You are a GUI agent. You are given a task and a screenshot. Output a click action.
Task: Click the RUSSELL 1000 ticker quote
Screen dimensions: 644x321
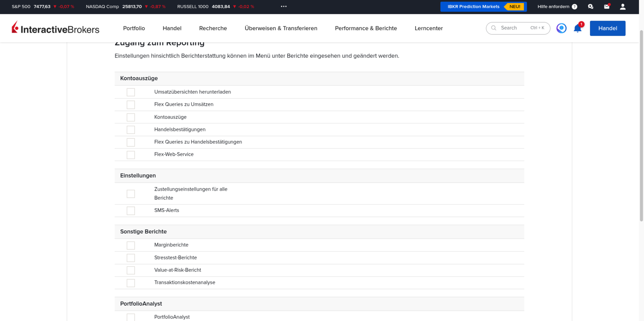(x=216, y=6)
